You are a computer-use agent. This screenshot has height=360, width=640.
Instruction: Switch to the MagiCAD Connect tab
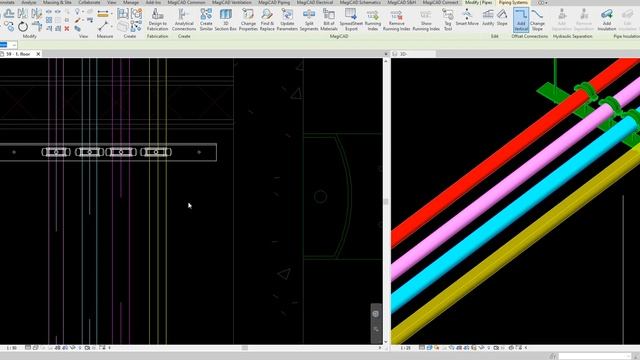pos(440,2)
